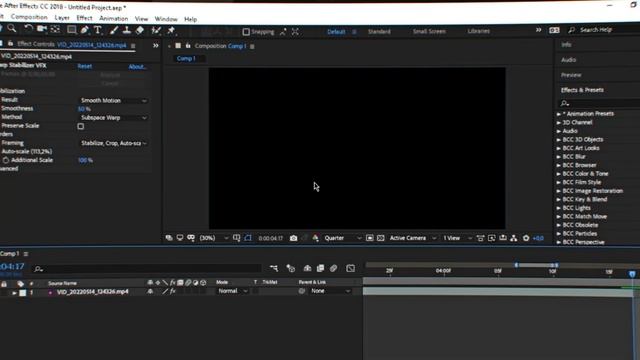Click the Timeline button in viewer bar
The image size is (640, 360).
(503, 238)
